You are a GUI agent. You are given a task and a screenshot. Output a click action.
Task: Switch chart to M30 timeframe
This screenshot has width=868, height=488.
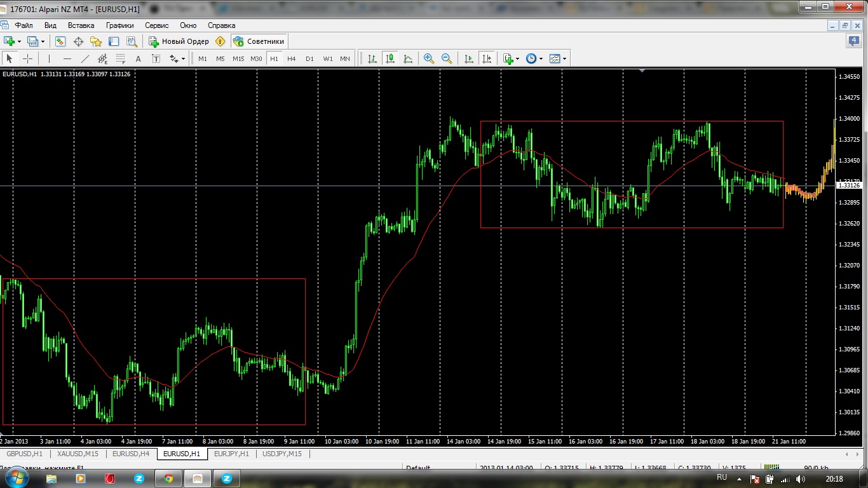coord(256,58)
